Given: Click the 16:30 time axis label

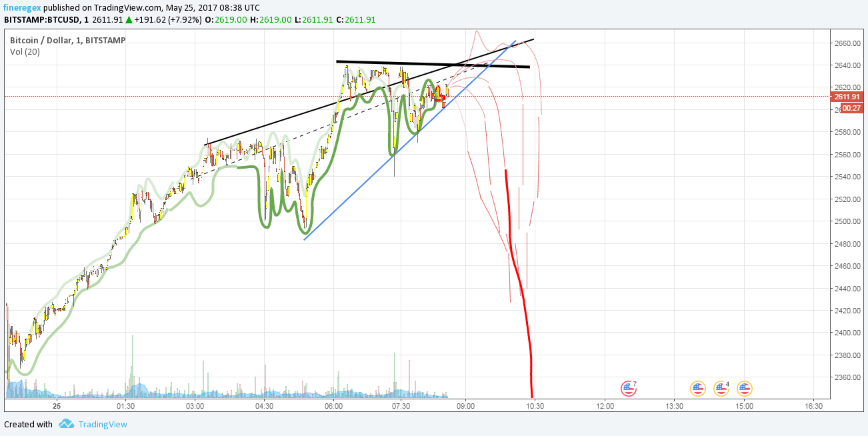Looking at the screenshot, I should [813, 405].
